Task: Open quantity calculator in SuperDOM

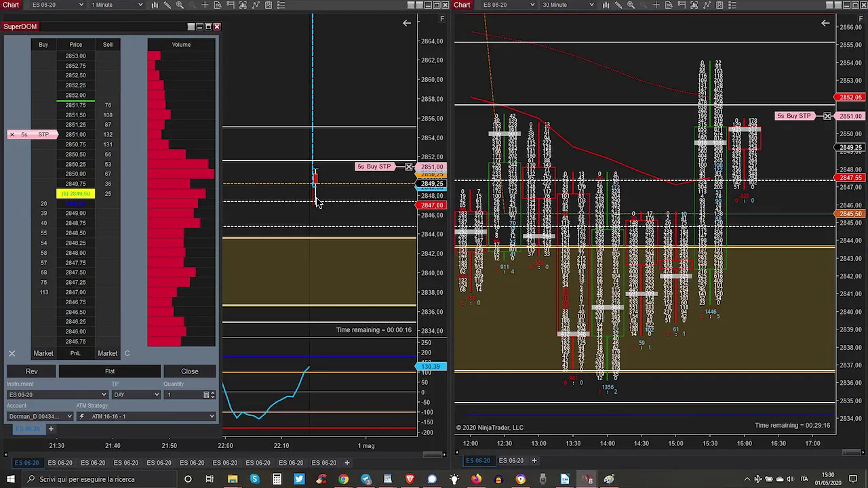Action: pyautogui.click(x=206, y=394)
